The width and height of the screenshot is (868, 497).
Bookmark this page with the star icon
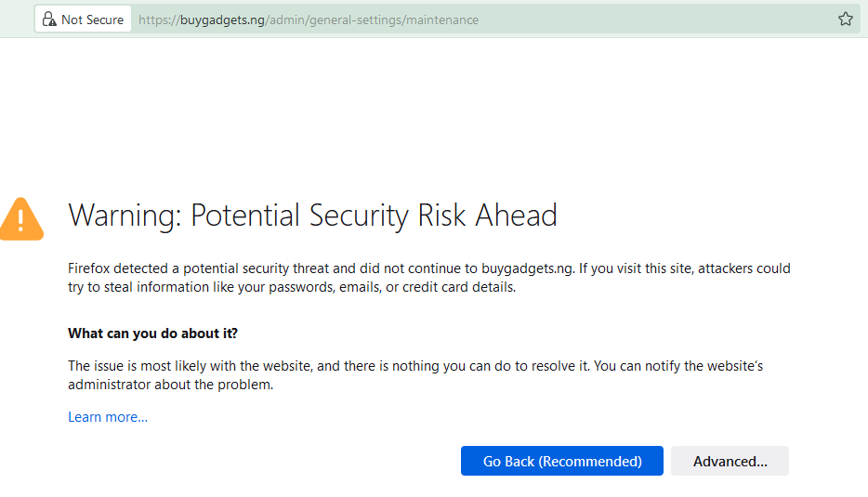tap(845, 20)
